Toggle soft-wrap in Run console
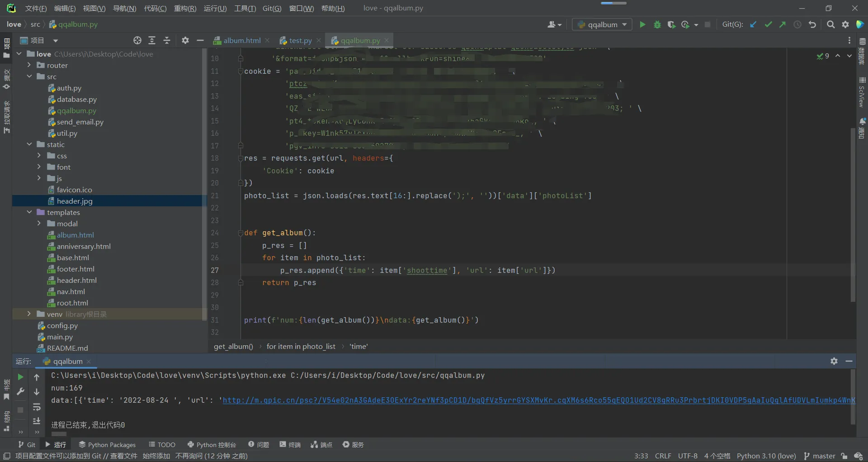Image resolution: width=868 pixels, height=462 pixels. pos(37,407)
